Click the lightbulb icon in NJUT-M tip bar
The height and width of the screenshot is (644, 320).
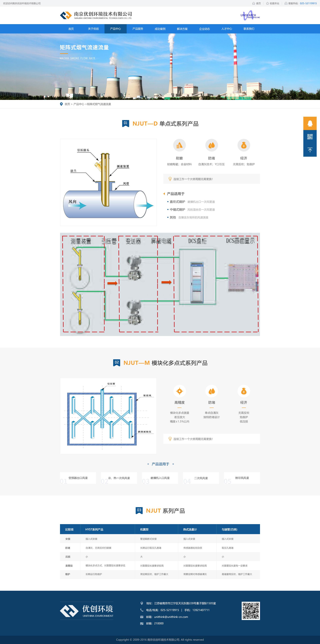click(x=170, y=439)
